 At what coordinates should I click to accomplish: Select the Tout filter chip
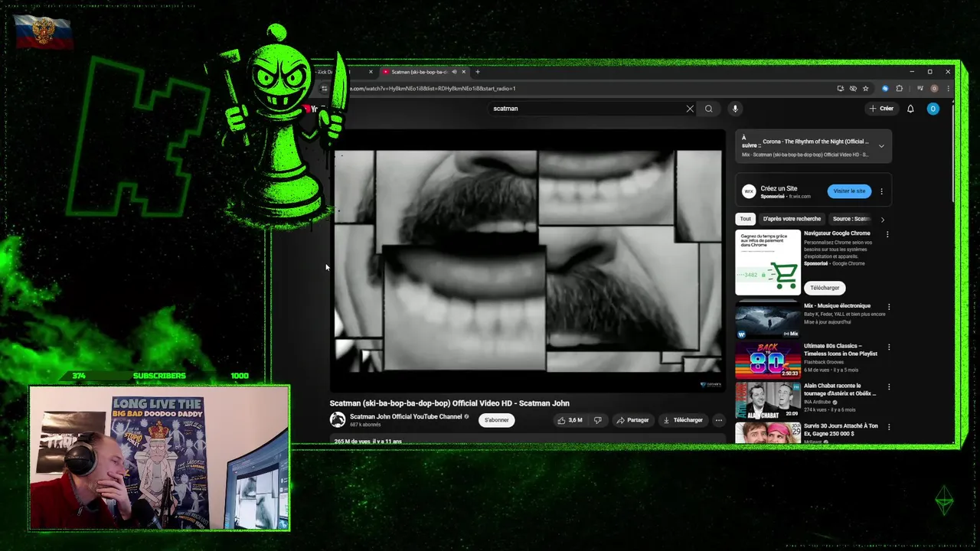tap(745, 219)
